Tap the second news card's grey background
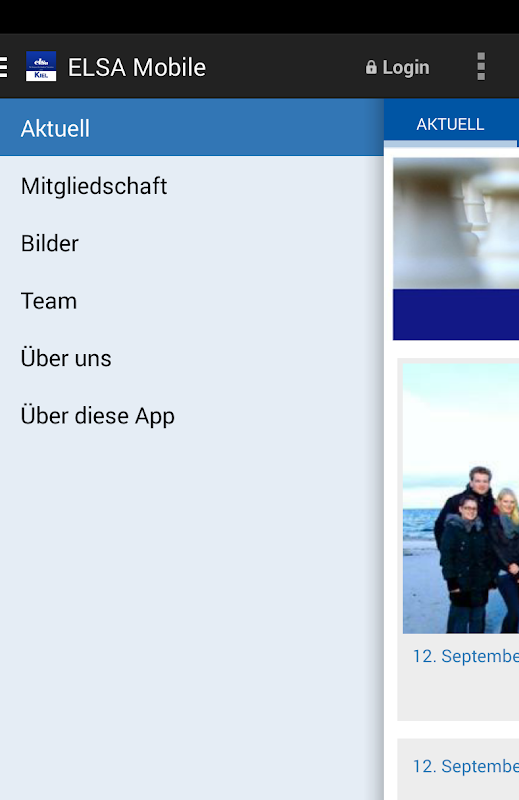 pyautogui.click(x=458, y=786)
